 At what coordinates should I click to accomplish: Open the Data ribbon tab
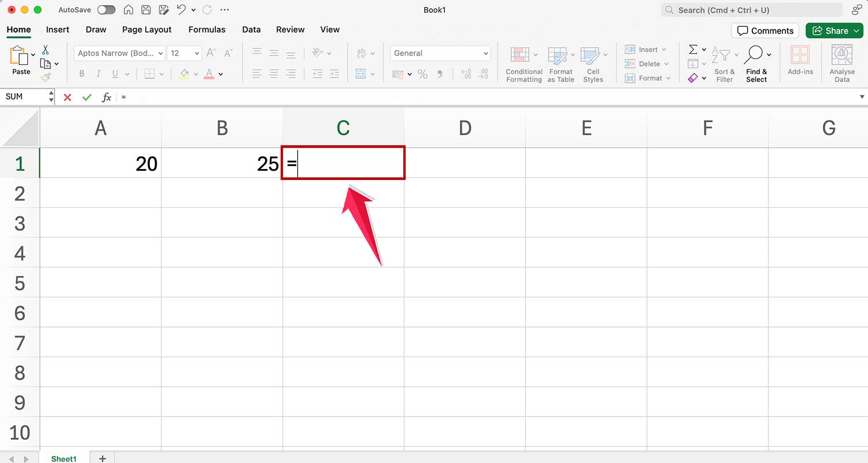(251, 30)
